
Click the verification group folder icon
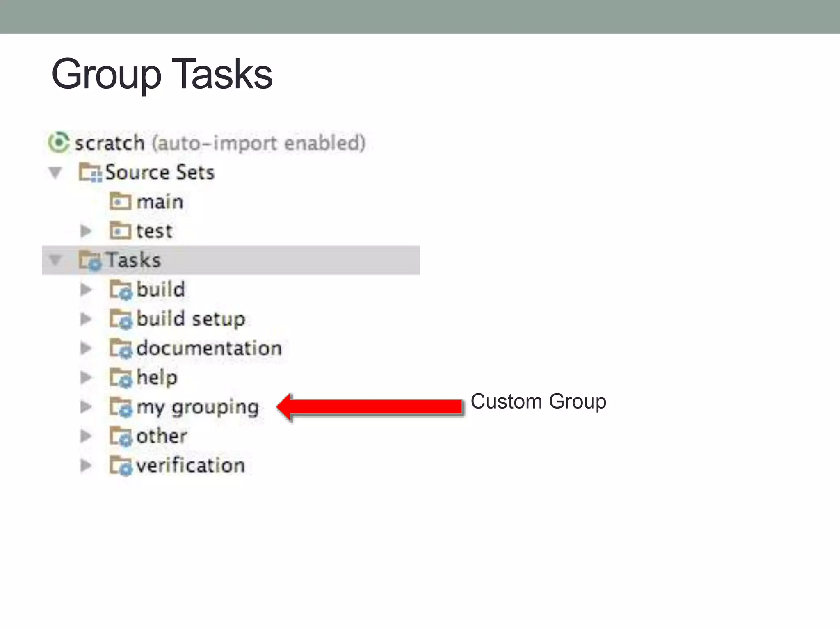(x=121, y=466)
